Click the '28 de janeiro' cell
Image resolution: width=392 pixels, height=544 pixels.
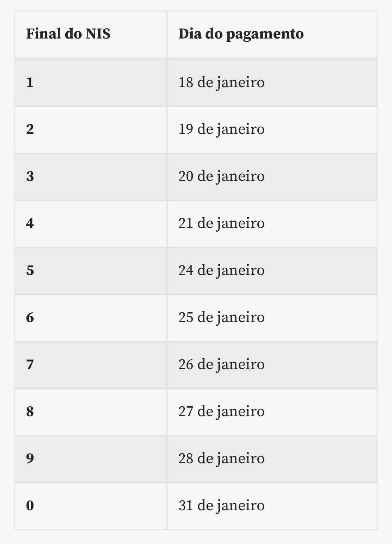[272, 459]
